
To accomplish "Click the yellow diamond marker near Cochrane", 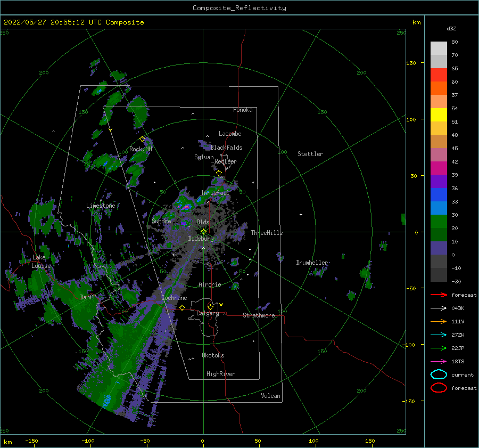I will click(183, 308).
